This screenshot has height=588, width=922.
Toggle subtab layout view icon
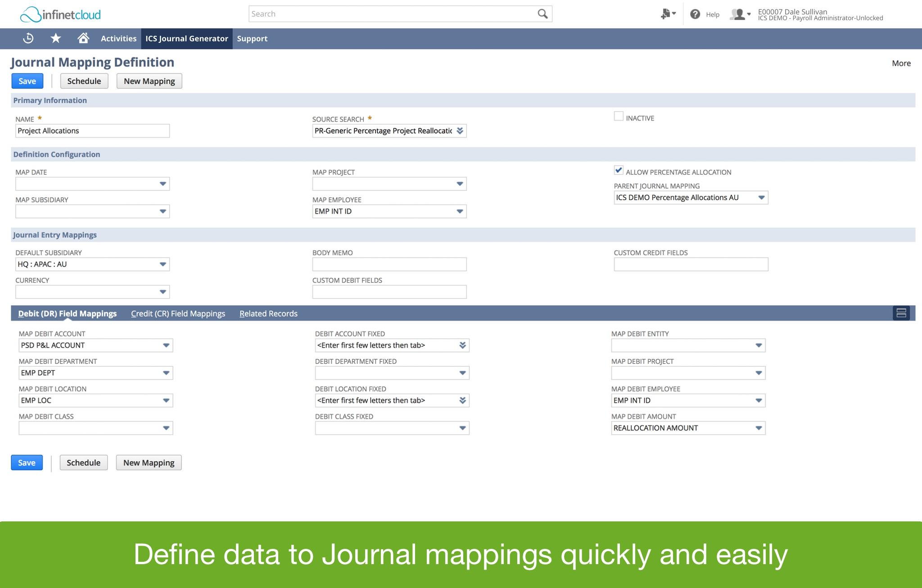901,313
